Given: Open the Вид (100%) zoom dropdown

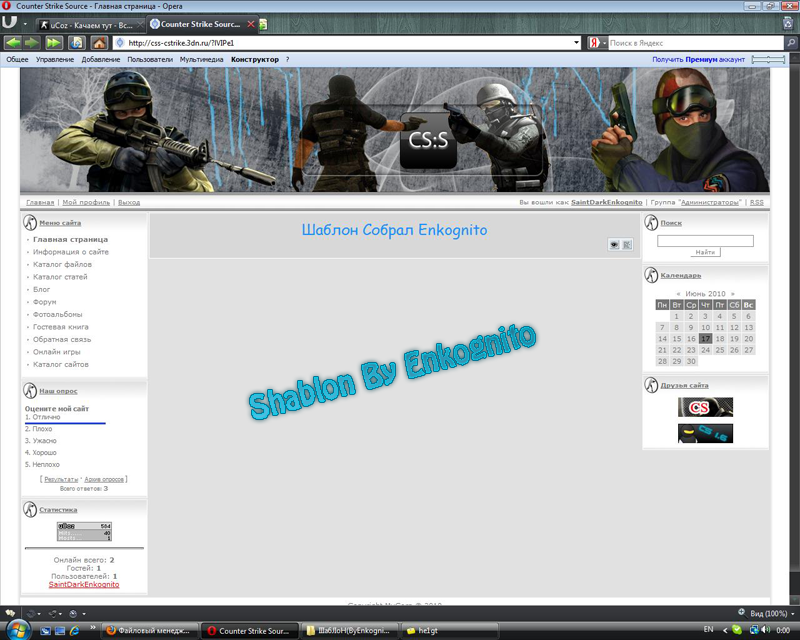Looking at the screenshot, I should 772,613.
